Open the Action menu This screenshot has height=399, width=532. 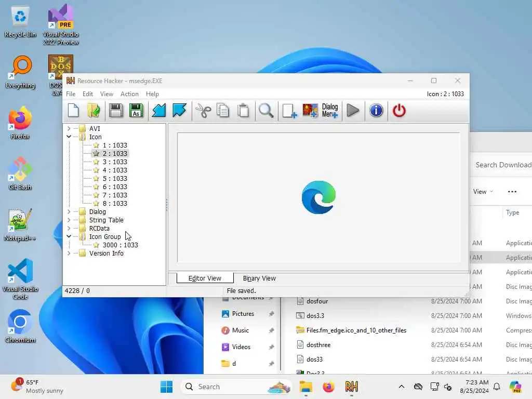[x=129, y=94]
